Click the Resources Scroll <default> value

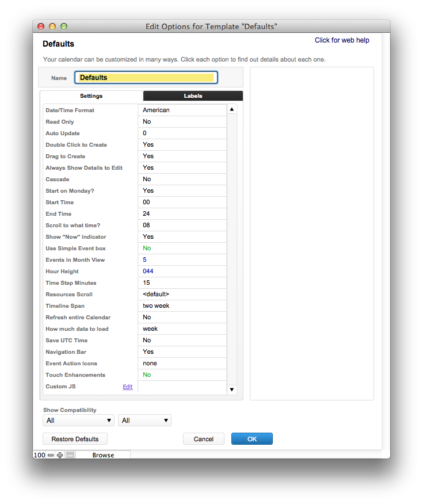pyautogui.click(x=182, y=294)
